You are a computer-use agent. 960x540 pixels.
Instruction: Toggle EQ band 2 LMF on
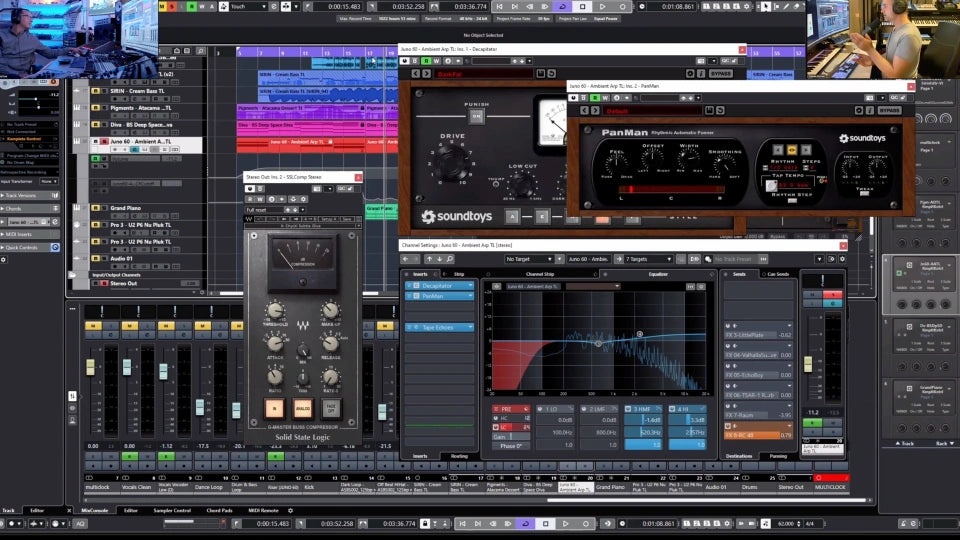point(584,409)
